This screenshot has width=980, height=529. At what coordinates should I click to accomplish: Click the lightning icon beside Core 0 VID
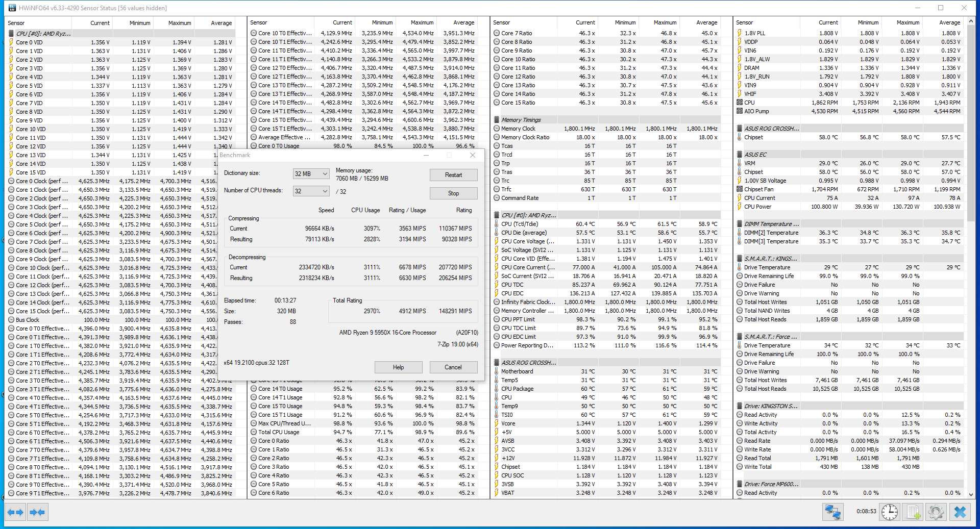click(x=11, y=42)
